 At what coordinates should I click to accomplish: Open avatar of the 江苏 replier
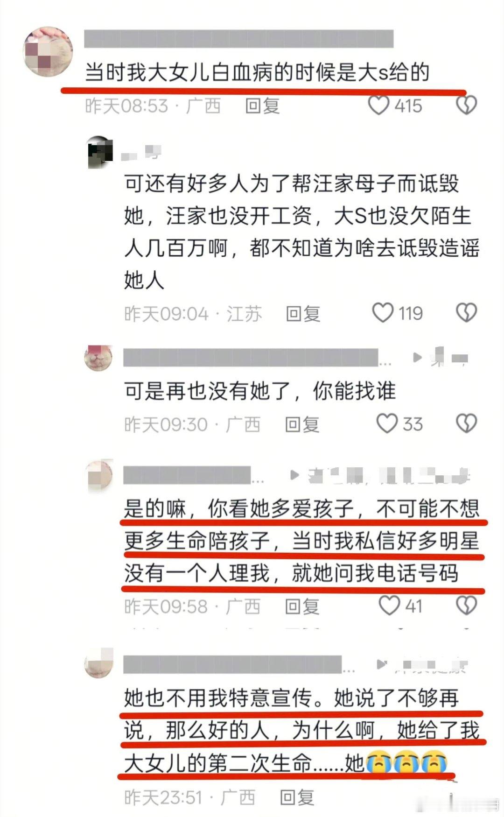tap(100, 152)
